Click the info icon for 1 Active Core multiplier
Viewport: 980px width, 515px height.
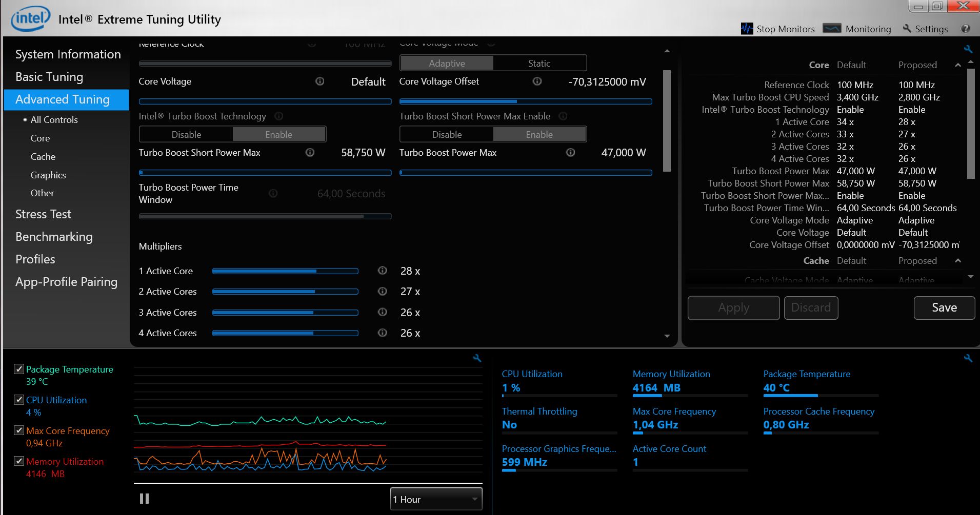pyautogui.click(x=382, y=271)
